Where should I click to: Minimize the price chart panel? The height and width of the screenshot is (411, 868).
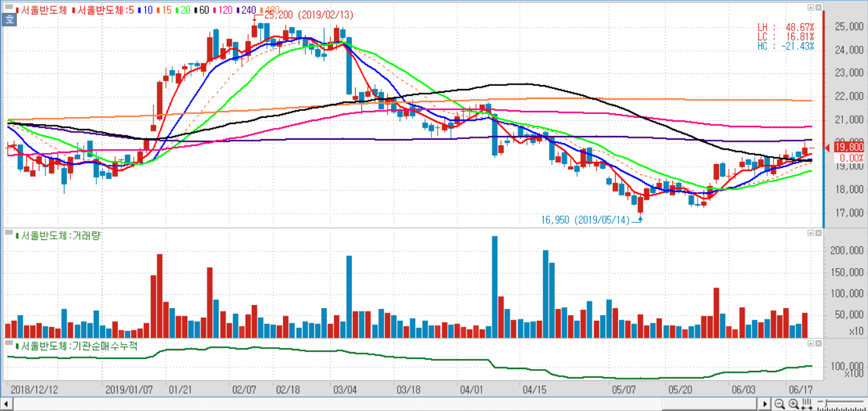[810, 8]
